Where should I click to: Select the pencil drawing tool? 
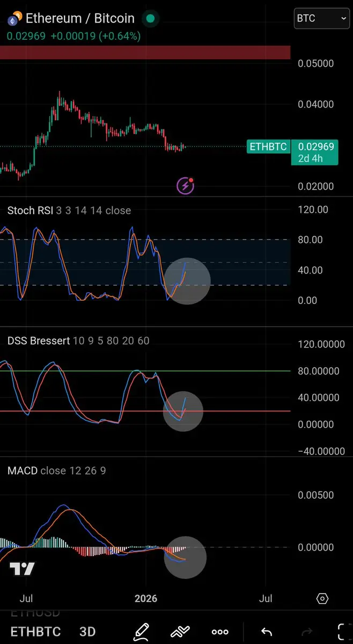(141, 631)
